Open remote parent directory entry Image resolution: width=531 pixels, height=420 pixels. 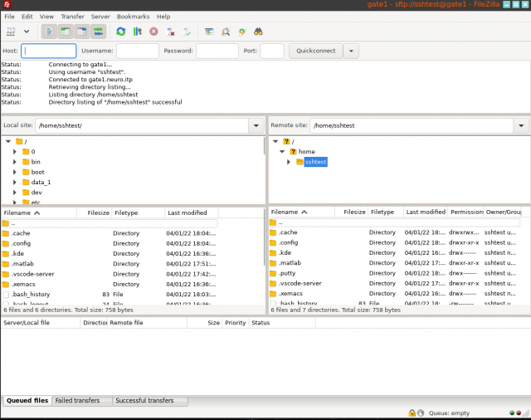pos(394,223)
